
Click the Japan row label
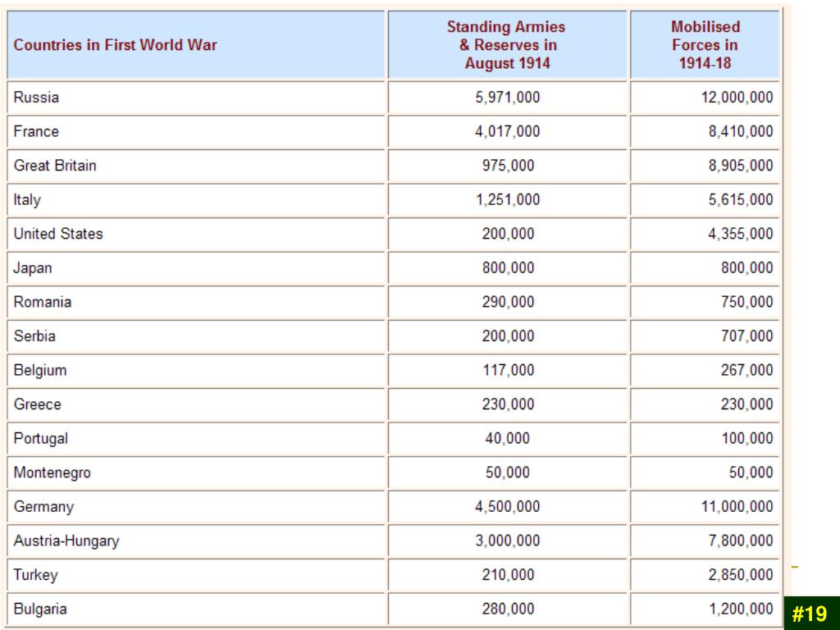point(32,268)
